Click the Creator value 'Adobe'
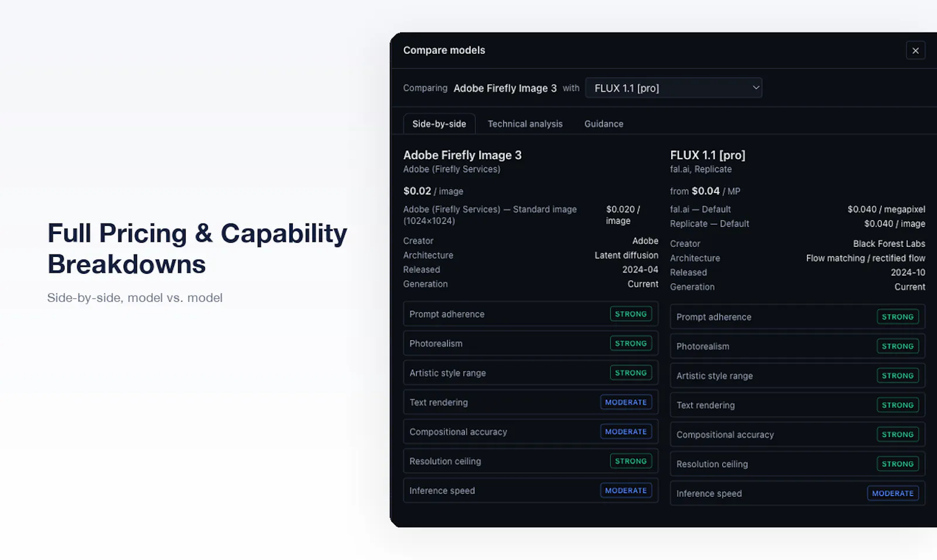 click(645, 241)
